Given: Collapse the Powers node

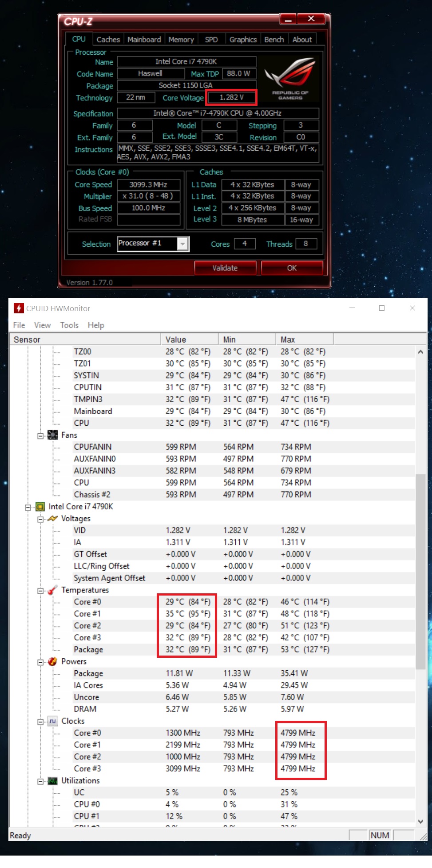Looking at the screenshot, I should [40, 662].
